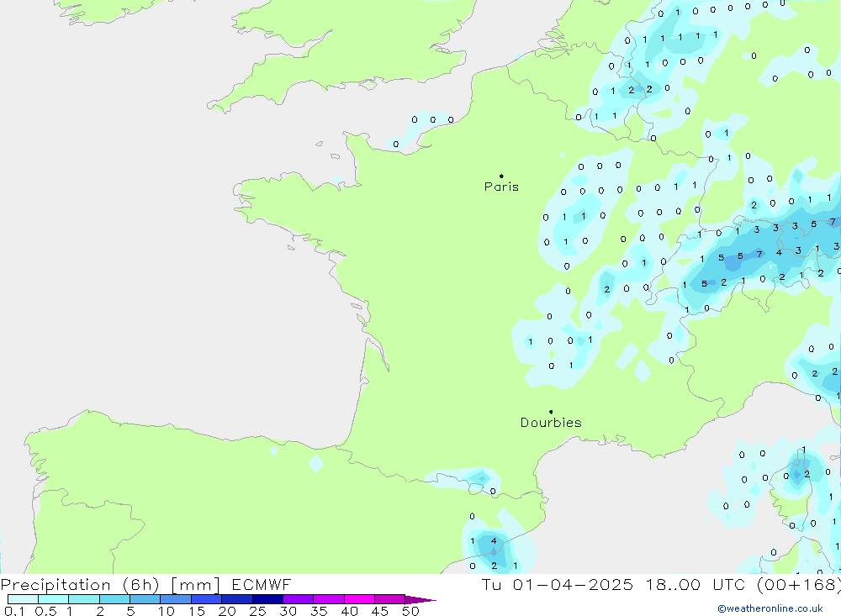Click the legend scale label '30'
This screenshot has height=616, width=841.
(x=288, y=611)
